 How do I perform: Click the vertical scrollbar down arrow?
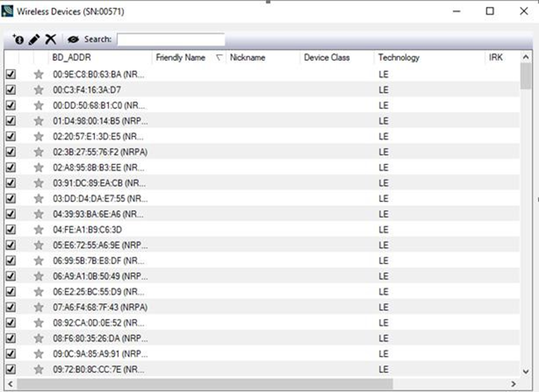coord(526,371)
